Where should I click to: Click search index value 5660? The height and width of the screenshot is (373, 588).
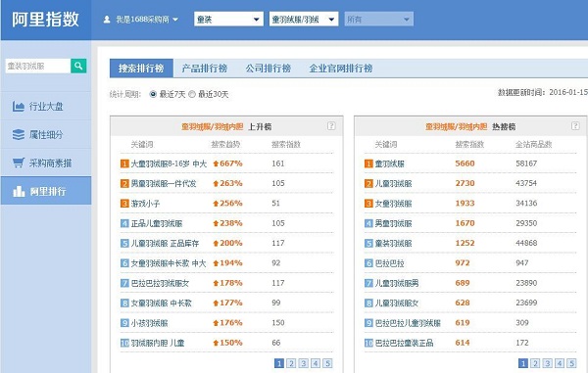click(465, 163)
